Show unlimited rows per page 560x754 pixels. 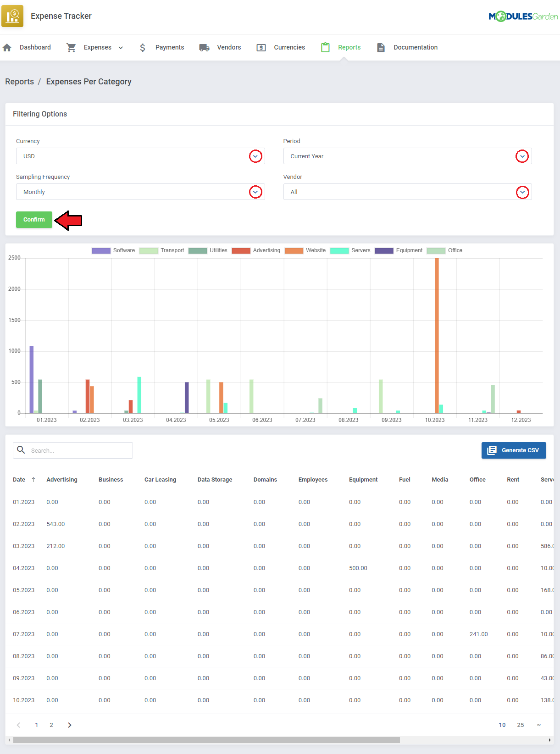(x=539, y=725)
